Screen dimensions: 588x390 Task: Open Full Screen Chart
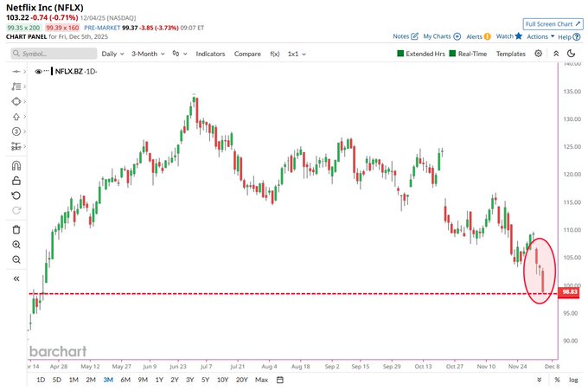pos(553,24)
